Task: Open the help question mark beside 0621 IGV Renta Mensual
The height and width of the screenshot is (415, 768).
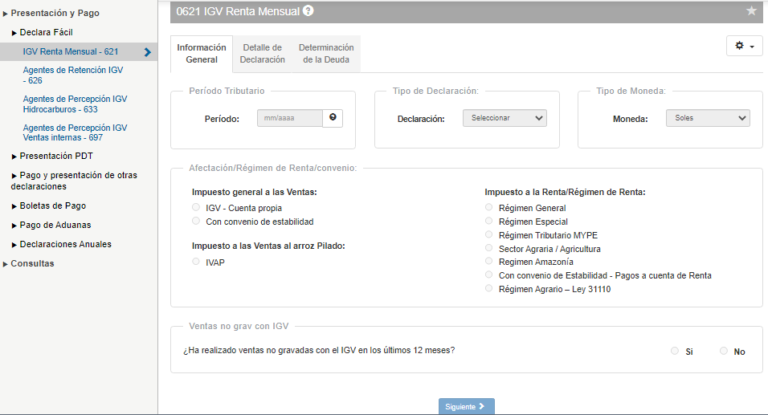Action: tap(308, 11)
